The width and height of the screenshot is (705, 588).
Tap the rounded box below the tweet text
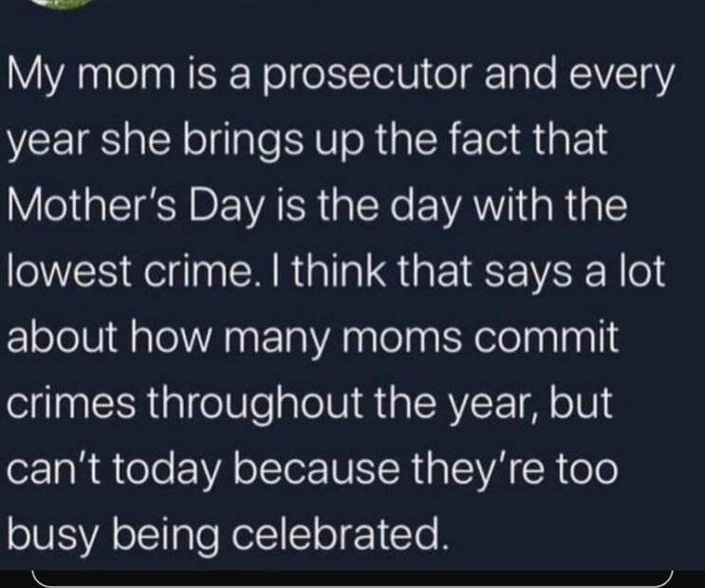click(353, 579)
